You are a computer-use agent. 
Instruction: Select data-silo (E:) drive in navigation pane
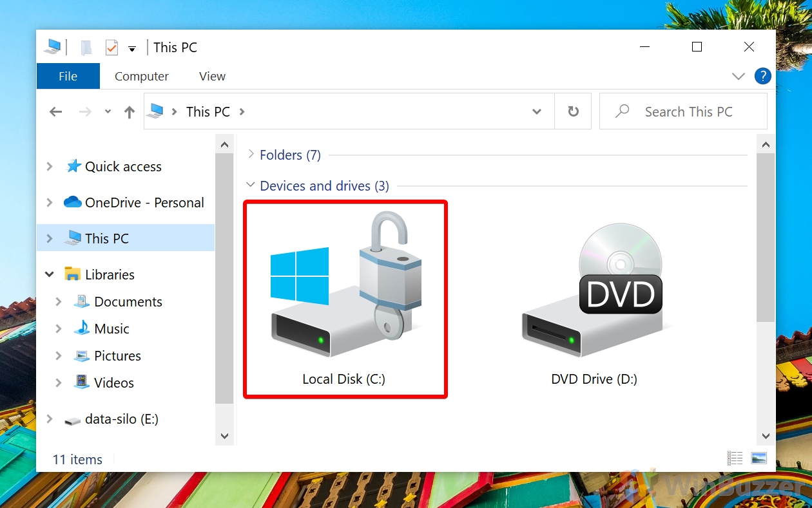pos(121,419)
